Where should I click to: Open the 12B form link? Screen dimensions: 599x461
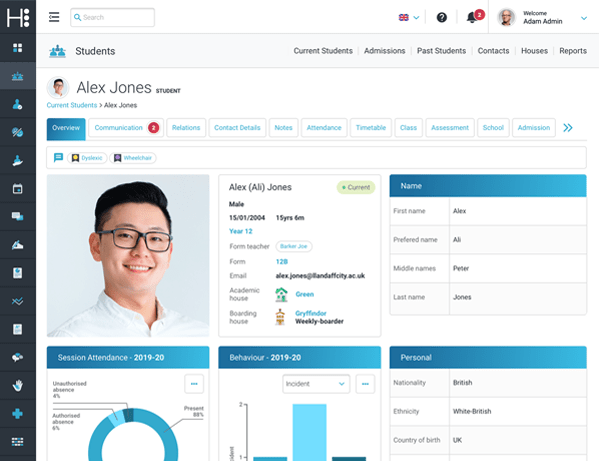(x=282, y=262)
